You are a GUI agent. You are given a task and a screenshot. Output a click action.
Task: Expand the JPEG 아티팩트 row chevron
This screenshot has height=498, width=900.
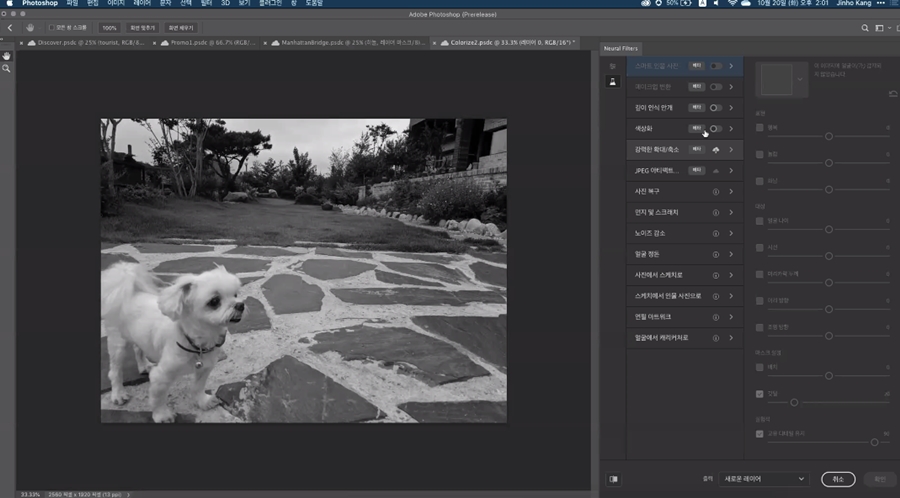point(731,170)
